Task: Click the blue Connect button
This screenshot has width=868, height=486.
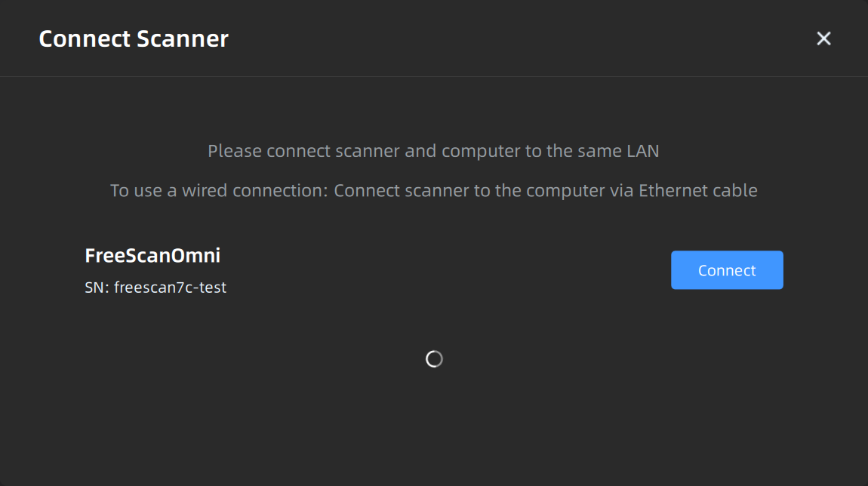Action: pyautogui.click(x=727, y=270)
